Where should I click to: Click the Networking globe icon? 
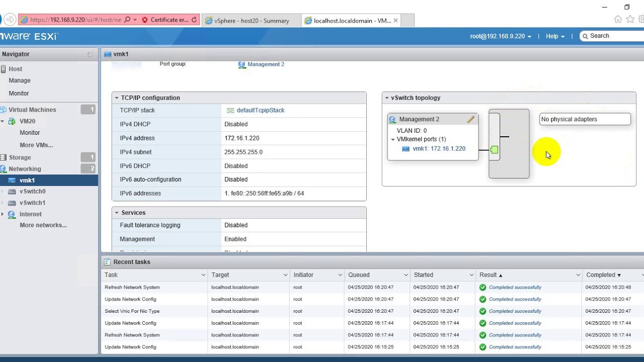4,169
